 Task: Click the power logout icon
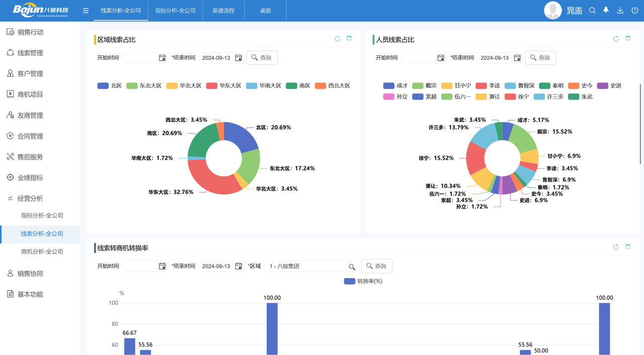pyautogui.click(x=634, y=11)
